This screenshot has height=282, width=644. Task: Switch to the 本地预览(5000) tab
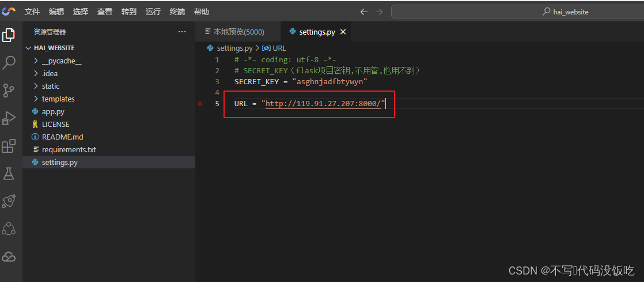(238, 32)
